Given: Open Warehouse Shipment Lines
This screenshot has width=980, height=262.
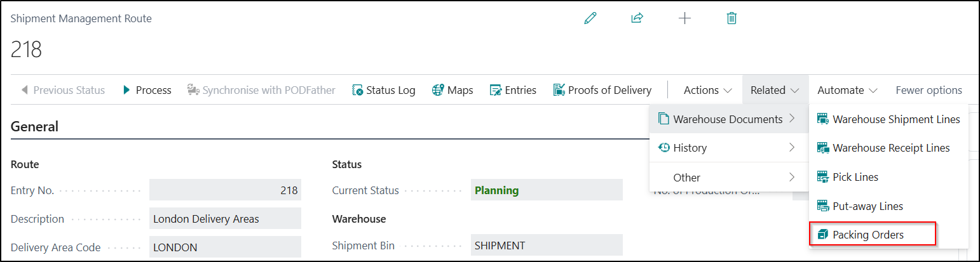Looking at the screenshot, I should click(x=896, y=119).
